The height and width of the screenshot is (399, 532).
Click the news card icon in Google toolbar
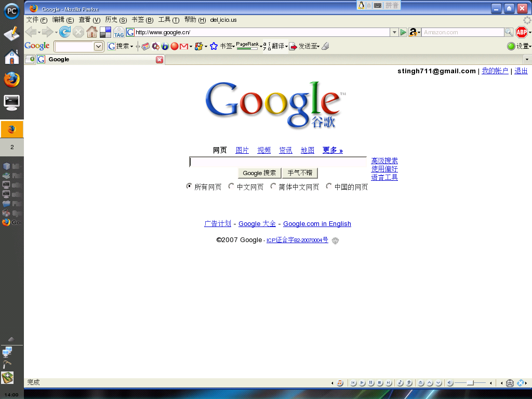(145, 46)
